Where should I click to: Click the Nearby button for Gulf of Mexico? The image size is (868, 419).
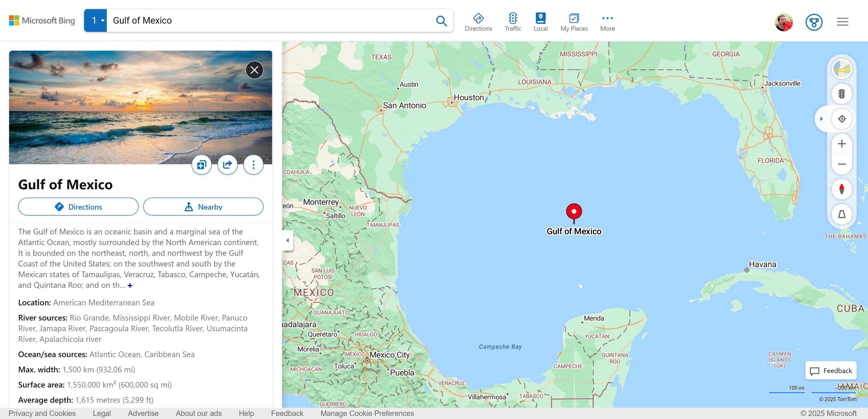tap(203, 206)
